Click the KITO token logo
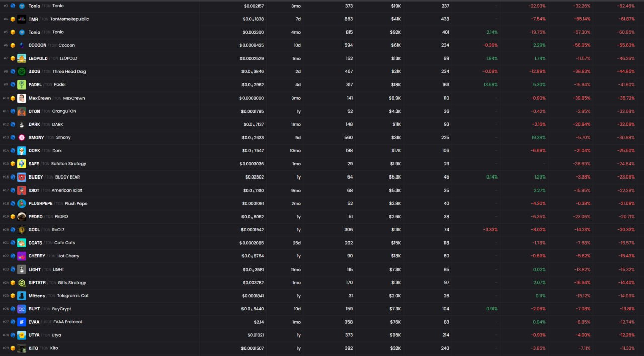644x356 pixels. click(x=22, y=348)
